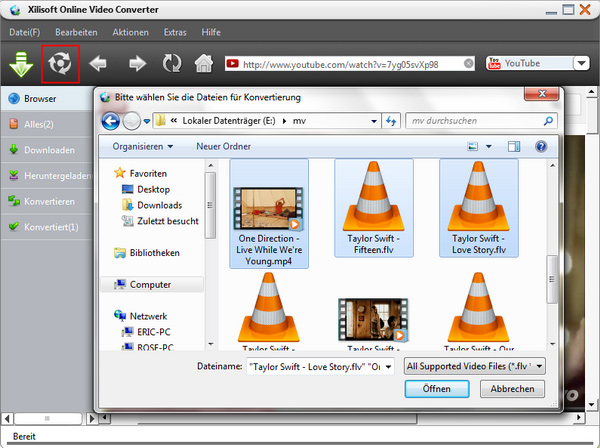Open the Dateiname dropdown arrow

388,367
